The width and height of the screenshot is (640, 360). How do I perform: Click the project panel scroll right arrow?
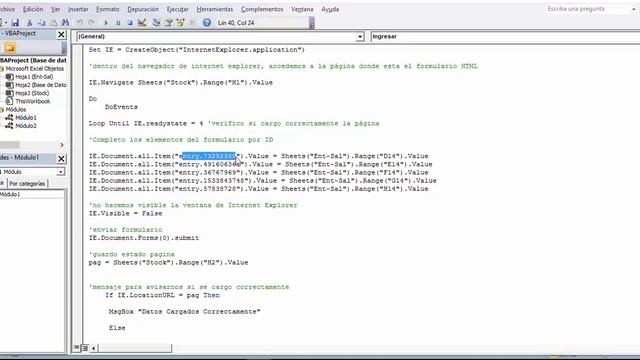62,145
